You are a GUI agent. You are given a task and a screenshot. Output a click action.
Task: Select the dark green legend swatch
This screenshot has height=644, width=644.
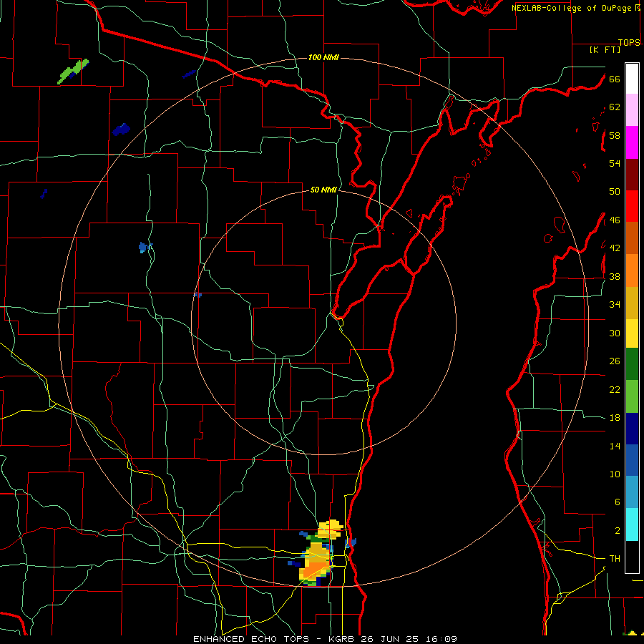(632, 364)
